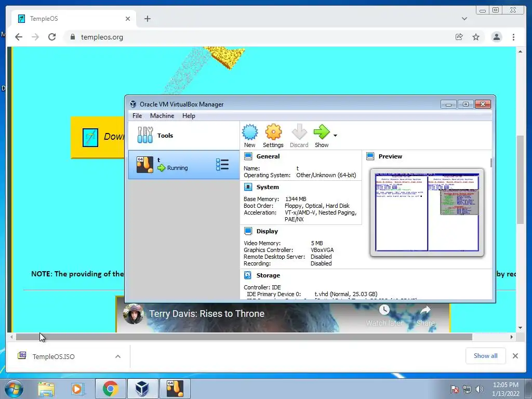
Task: Click Chrome's forward navigation arrow
Action: coord(35,37)
